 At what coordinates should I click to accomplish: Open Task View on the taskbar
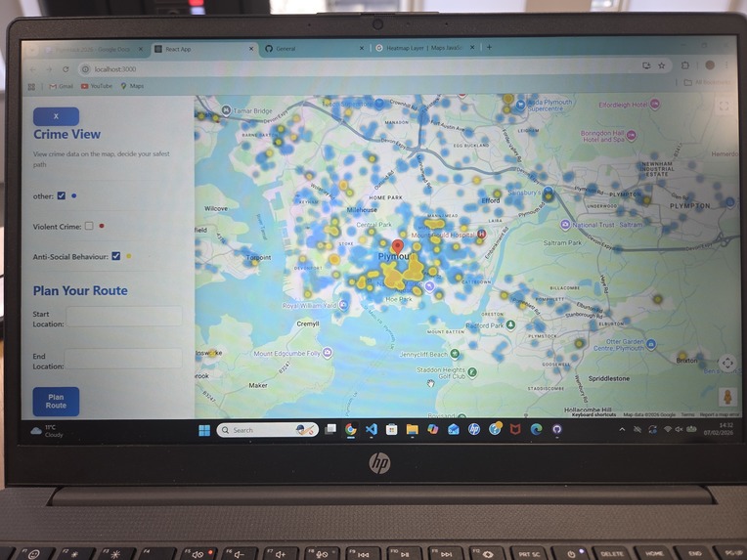coord(330,429)
